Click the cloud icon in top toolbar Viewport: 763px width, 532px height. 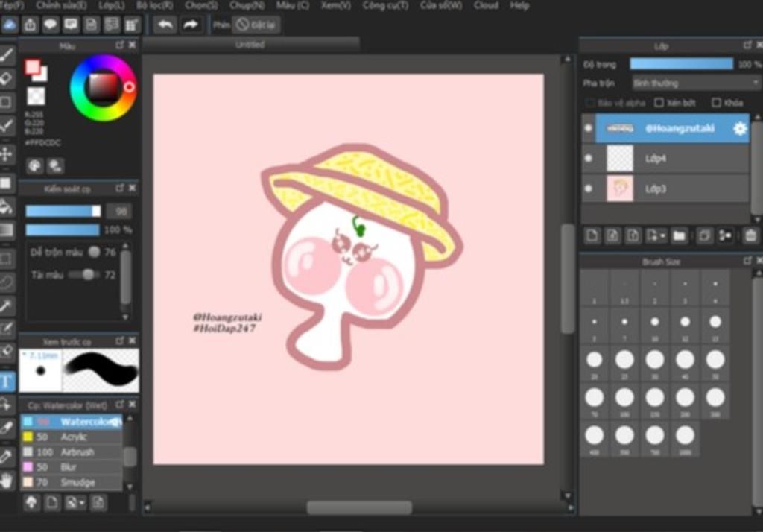click(10, 25)
